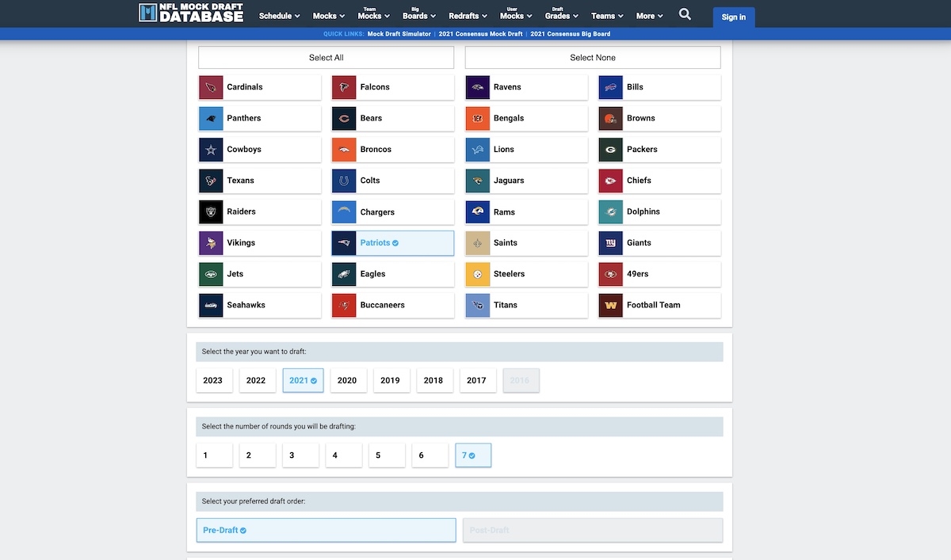The image size is (951, 560).
Task: Click the Sign in button
Action: pyautogui.click(x=733, y=17)
